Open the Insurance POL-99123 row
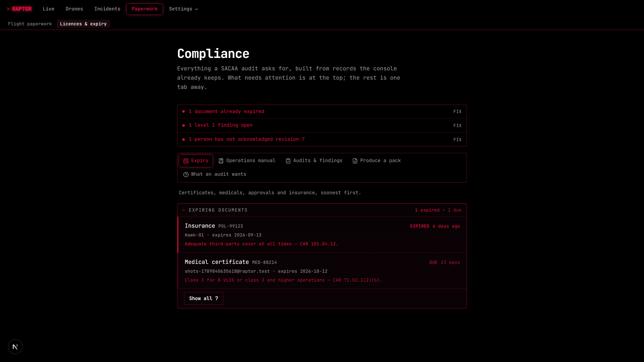644x362 pixels. (322, 234)
